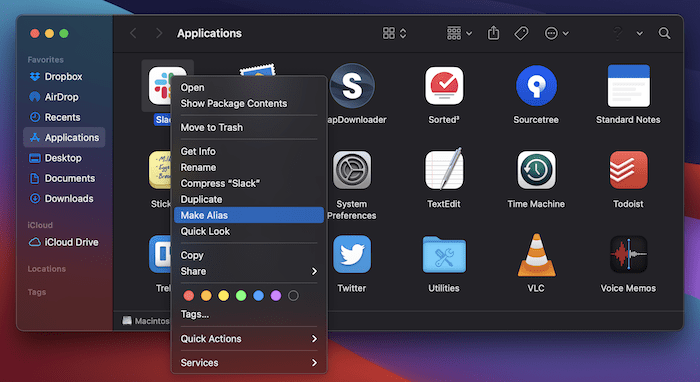Apply the orange tag color

pyautogui.click(x=206, y=295)
